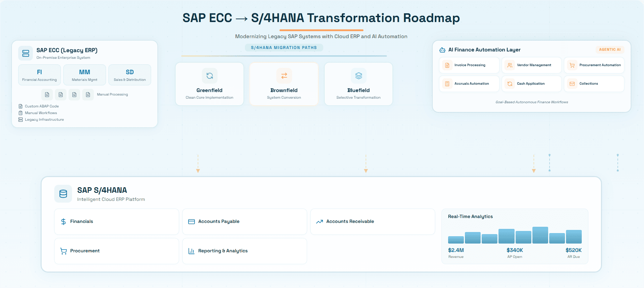Click the Legacy Infrastructure text
Viewport: 644px width, 288px height.
(44, 120)
